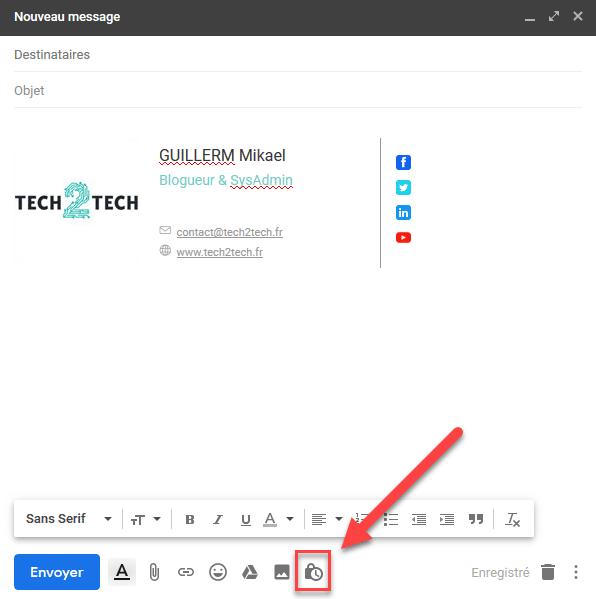Toggle bold formatting

[189, 520]
